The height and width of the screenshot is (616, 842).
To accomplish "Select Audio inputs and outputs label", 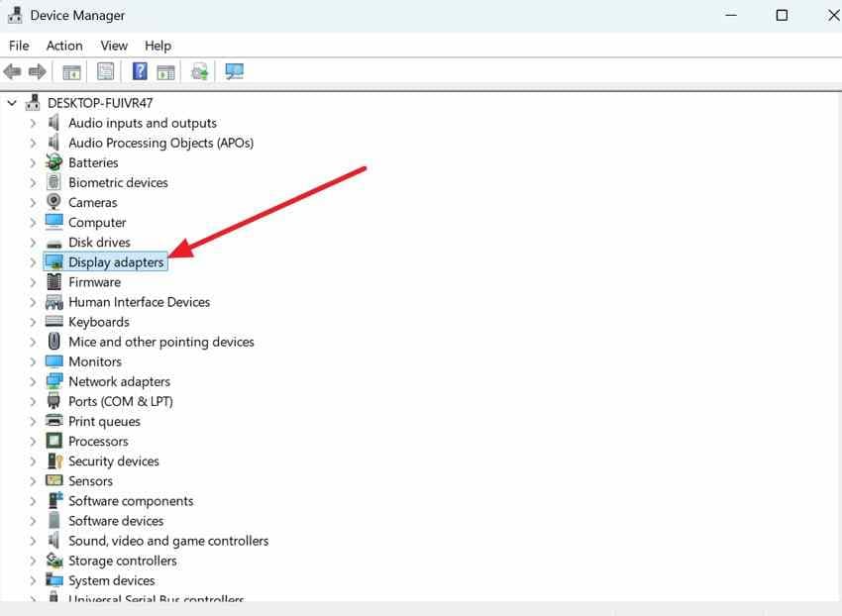I will pos(143,123).
